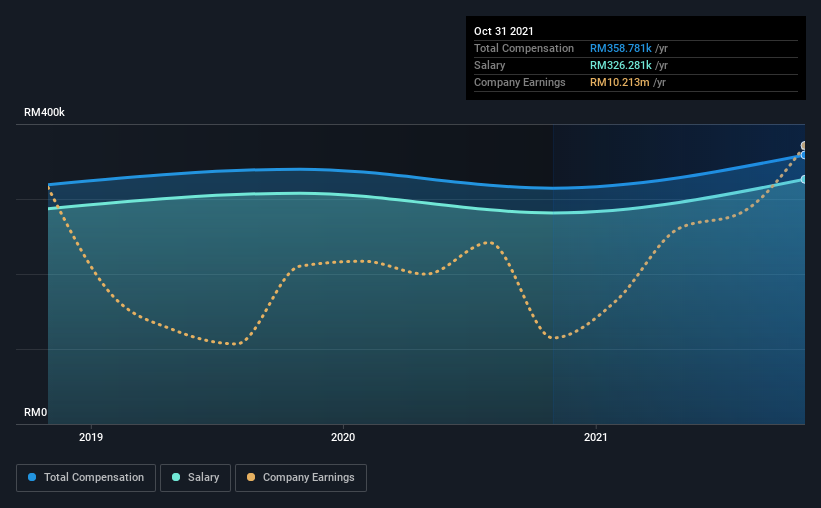Viewport: 821px width, 508px height.
Task: Click the orange dot in Company Earnings legend
Action: point(251,477)
